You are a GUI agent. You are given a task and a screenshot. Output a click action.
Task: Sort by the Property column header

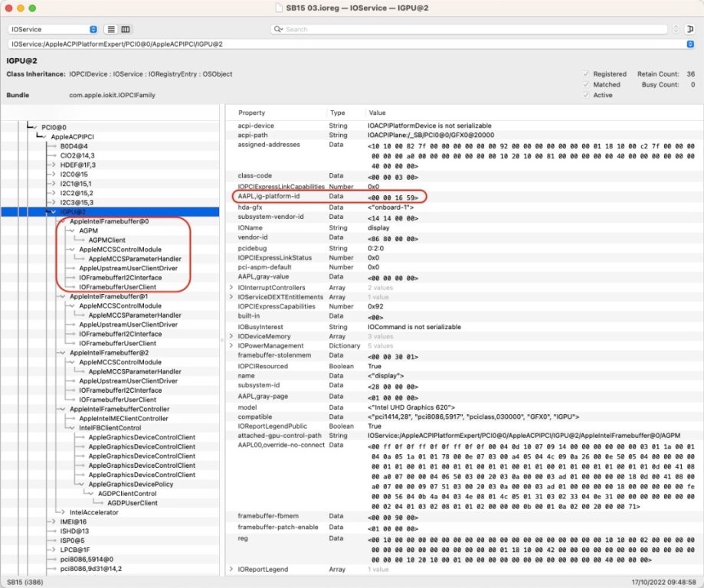point(251,113)
